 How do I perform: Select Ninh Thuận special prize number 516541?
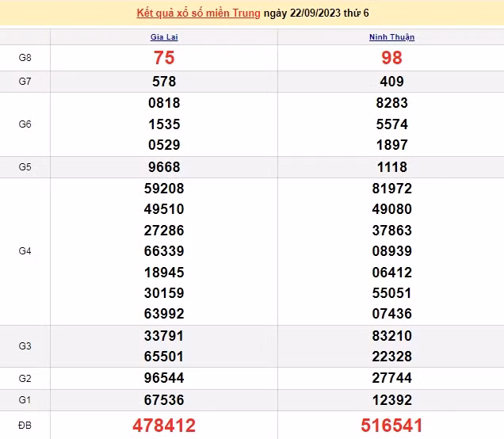click(x=391, y=426)
